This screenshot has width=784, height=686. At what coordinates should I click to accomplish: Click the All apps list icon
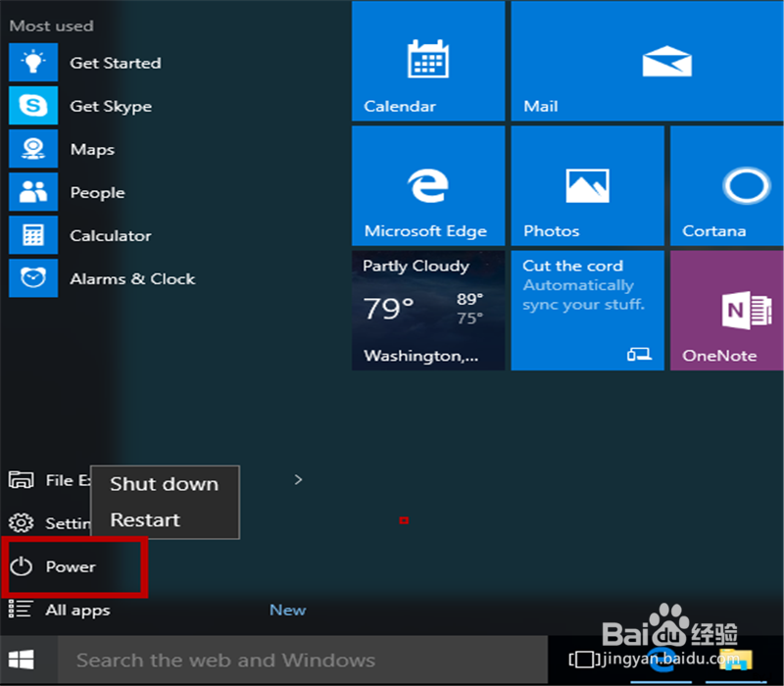tap(21, 610)
